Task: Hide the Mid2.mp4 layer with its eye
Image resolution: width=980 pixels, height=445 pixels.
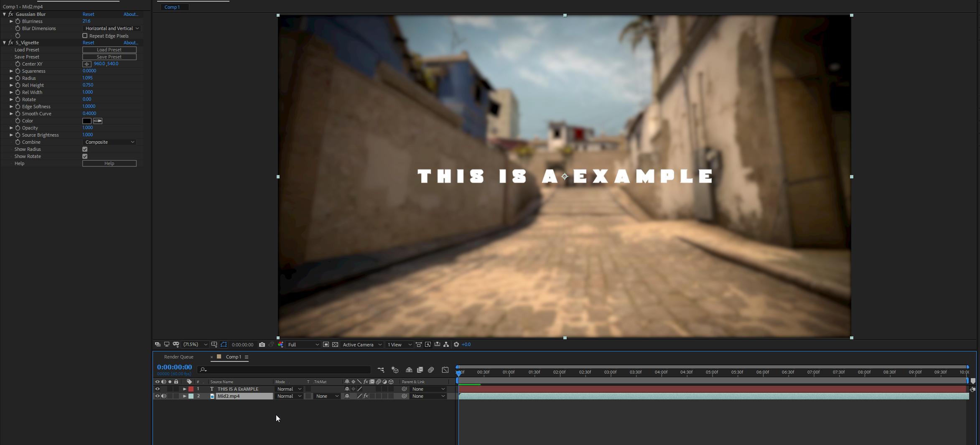Action: click(158, 396)
